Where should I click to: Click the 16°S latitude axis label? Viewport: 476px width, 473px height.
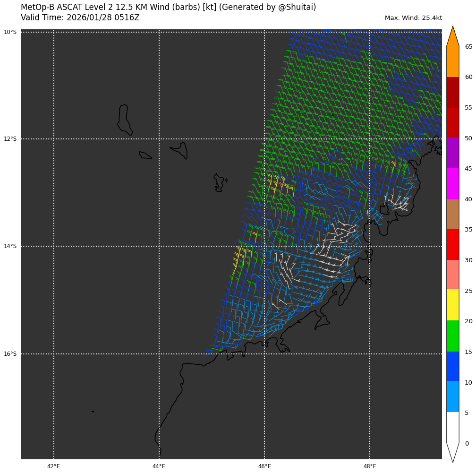10,354
